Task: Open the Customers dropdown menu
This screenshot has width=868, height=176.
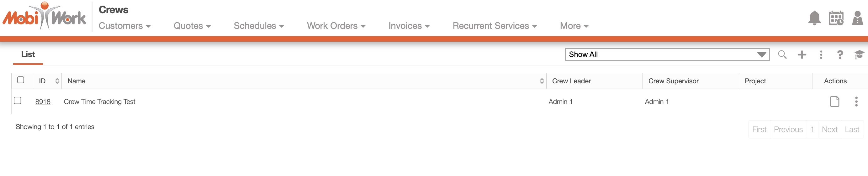Action: pyautogui.click(x=124, y=26)
